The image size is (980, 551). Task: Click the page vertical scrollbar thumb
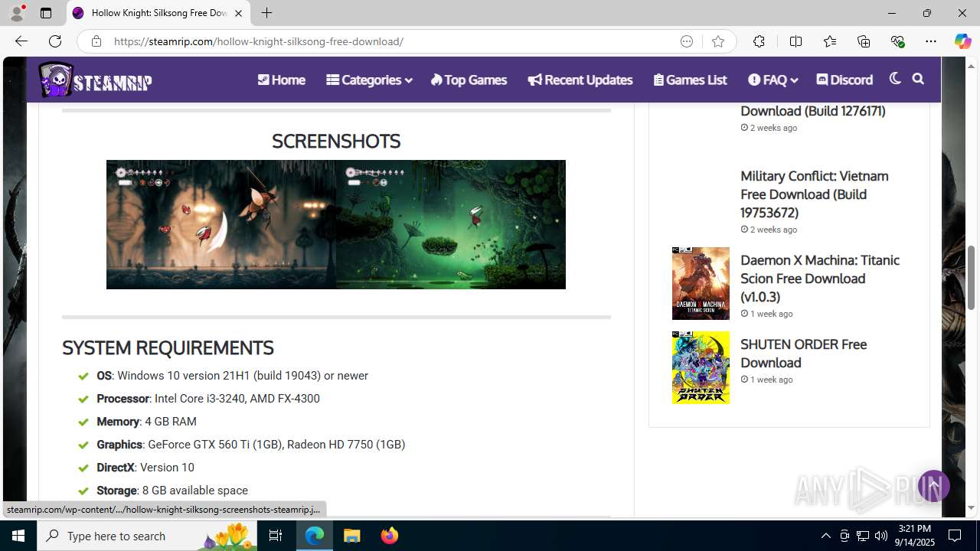click(972, 277)
